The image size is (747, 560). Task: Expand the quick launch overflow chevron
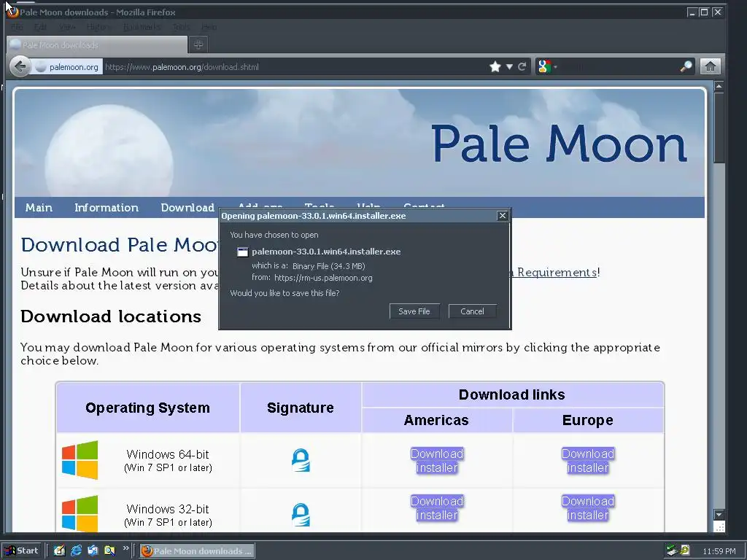coord(125,548)
